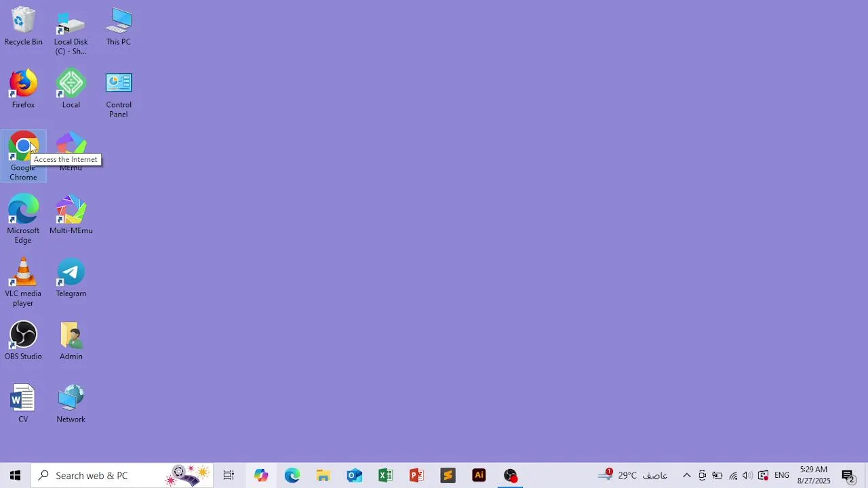Select the Recycle Bin desktop icon
The image size is (868, 488).
(23, 26)
